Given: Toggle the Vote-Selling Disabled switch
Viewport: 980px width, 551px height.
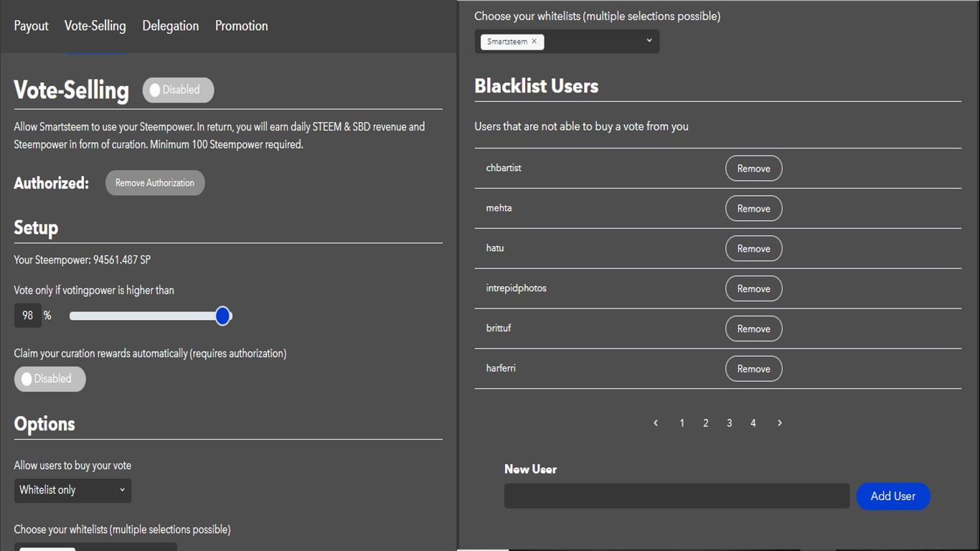Looking at the screenshot, I should click(x=178, y=90).
